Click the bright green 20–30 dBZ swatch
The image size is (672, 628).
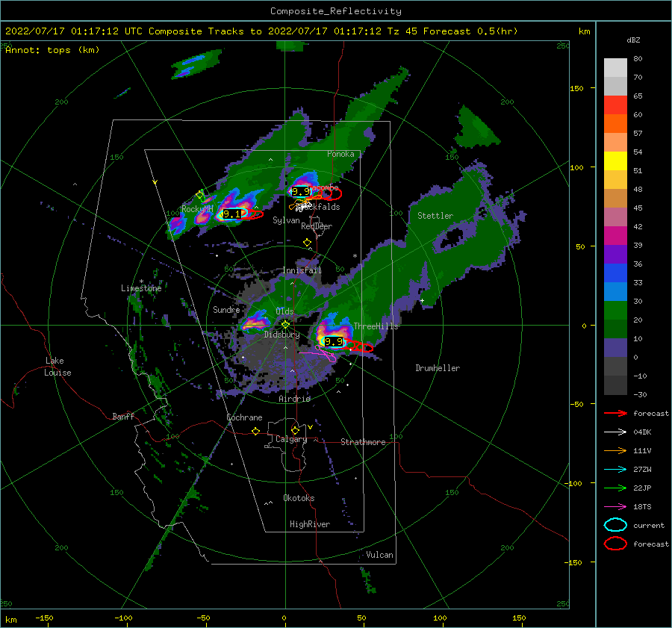[x=615, y=311]
